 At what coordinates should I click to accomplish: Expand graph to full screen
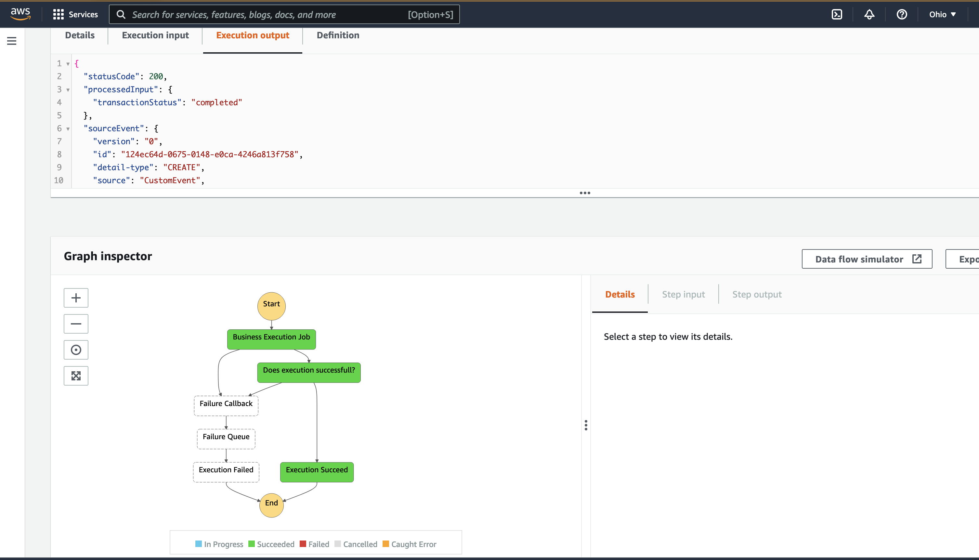click(76, 376)
